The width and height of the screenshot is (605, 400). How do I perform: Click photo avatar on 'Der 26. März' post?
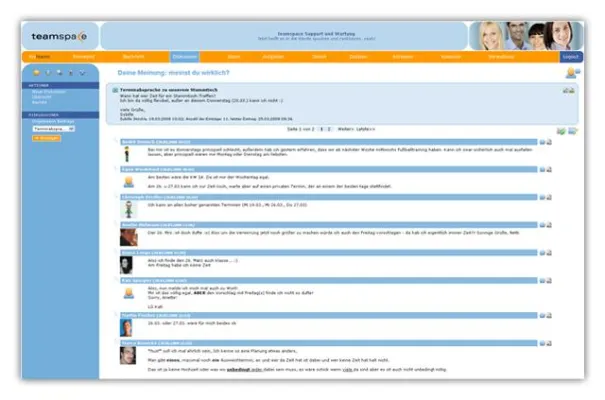[x=128, y=238]
